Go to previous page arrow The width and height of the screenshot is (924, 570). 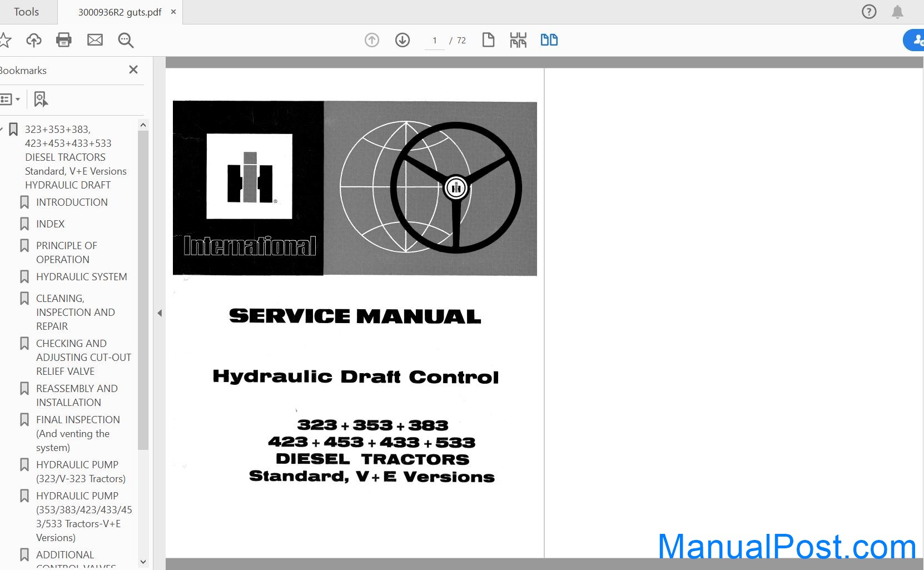click(x=372, y=40)
